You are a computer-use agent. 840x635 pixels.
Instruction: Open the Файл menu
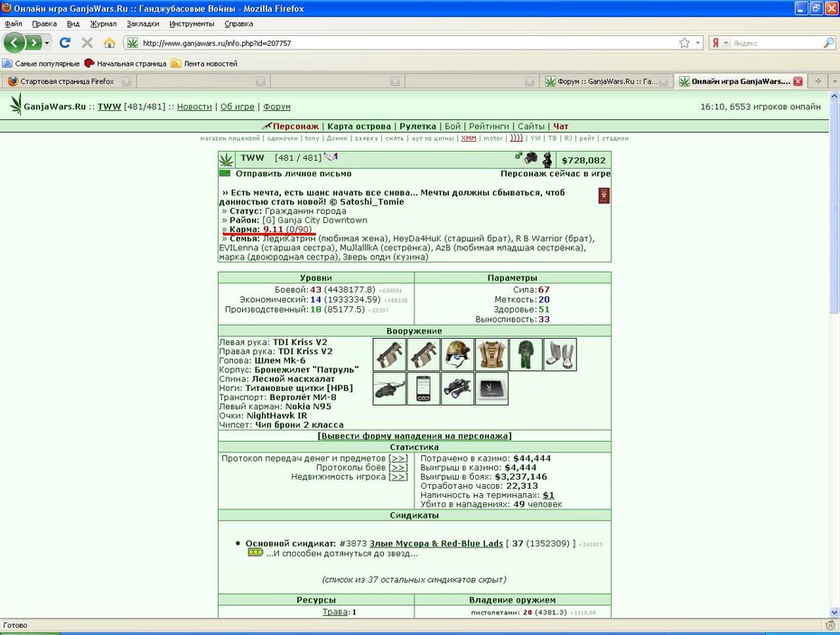(x=14, y=23)
